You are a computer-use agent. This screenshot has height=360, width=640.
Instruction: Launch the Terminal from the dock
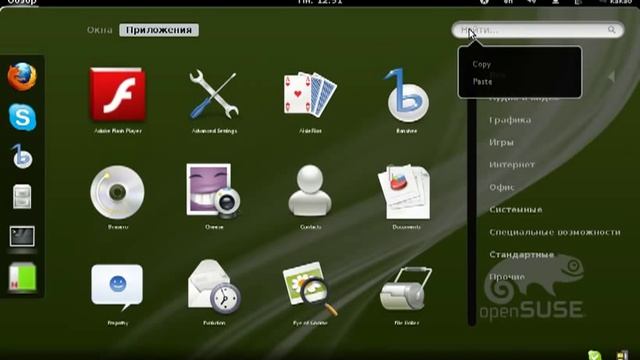coord(22,237)
